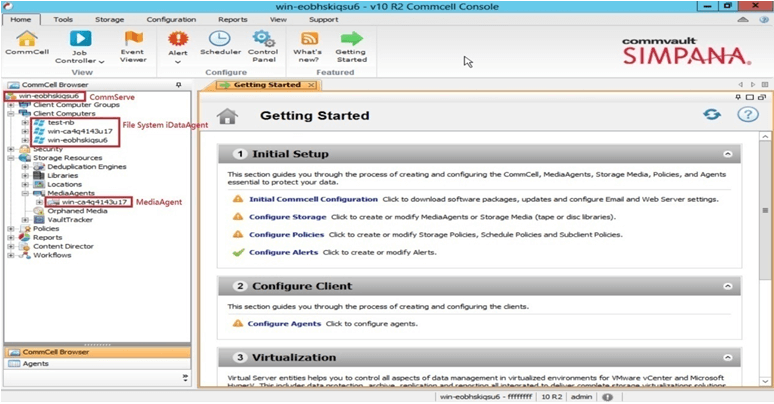Open the Event Viewer
Image resolution: width=774 pixels, height=404 pixels.
pos(132,44)
